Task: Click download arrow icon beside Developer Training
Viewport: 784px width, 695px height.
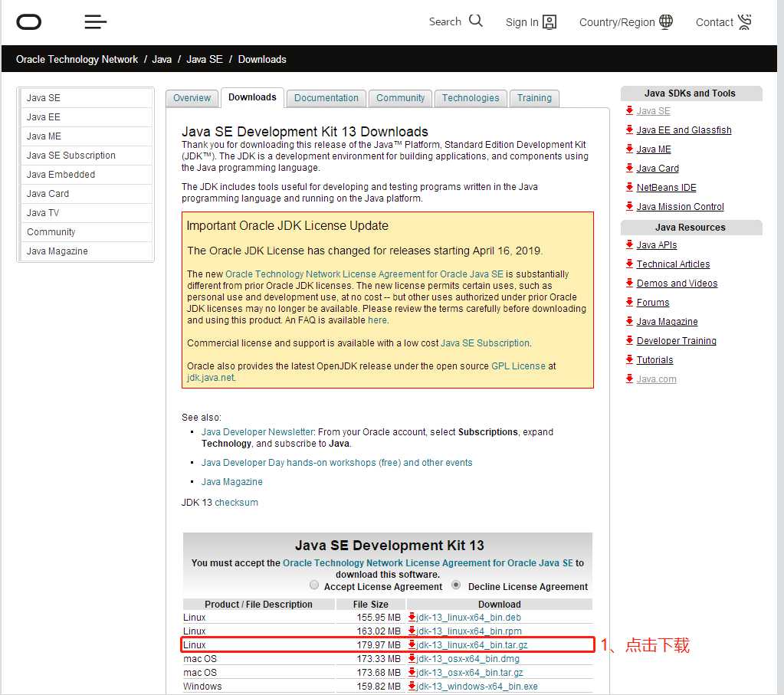Action: (x=629, y=340)
